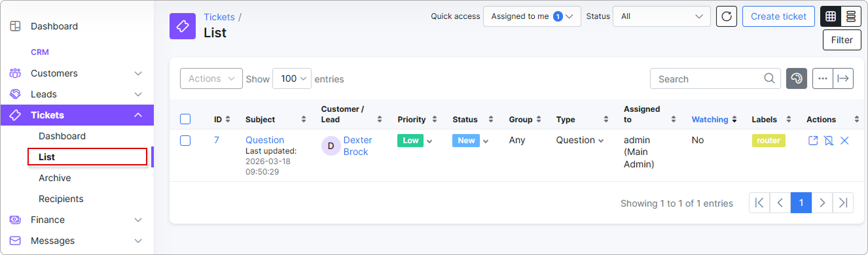The height and width of the screenshot is (255, 868).
Task: Collapse the Tickets menu chevron
Action: [x=138, y=115]
